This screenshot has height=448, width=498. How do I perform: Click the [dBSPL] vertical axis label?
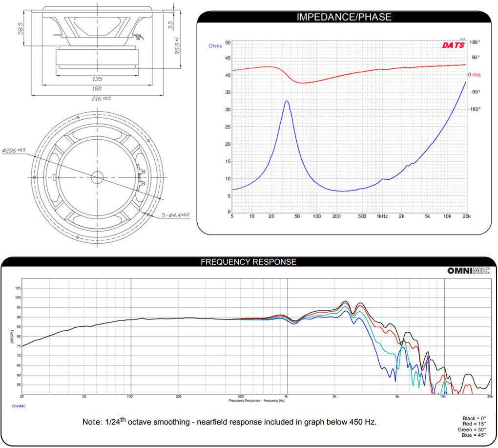(12, 337)
